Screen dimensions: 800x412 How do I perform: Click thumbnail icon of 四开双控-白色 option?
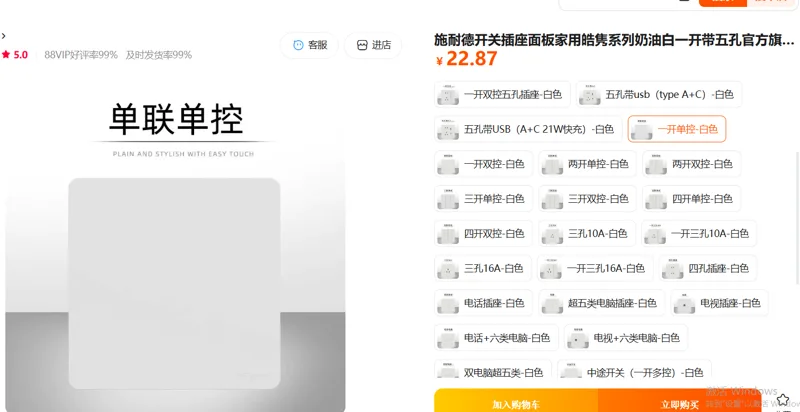(x=447, y=234)
